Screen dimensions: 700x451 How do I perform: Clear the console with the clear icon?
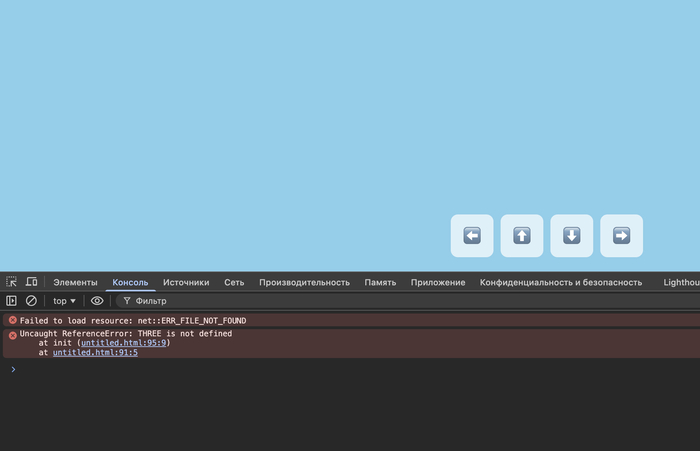pyautogui.click(x=31, y=301)
